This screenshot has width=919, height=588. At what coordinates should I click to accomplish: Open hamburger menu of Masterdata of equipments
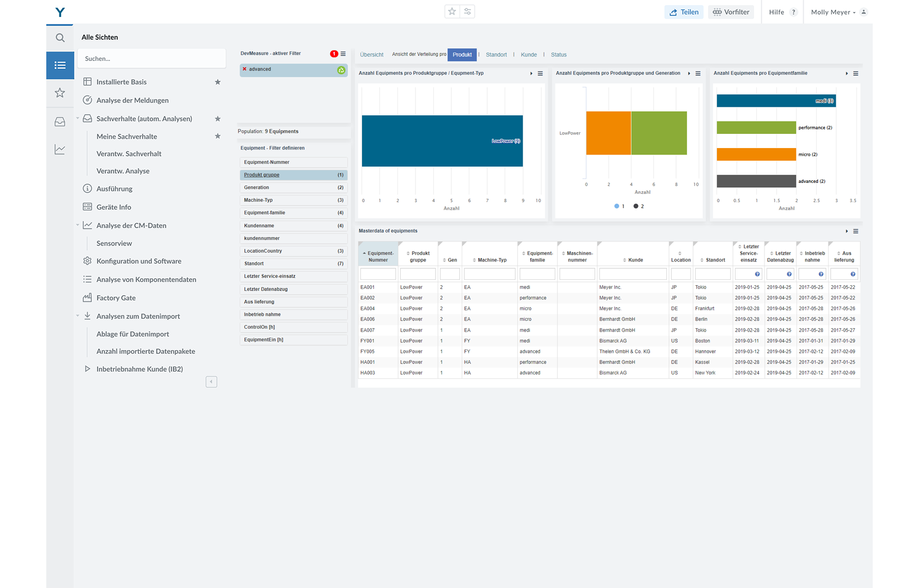point(856,231)
